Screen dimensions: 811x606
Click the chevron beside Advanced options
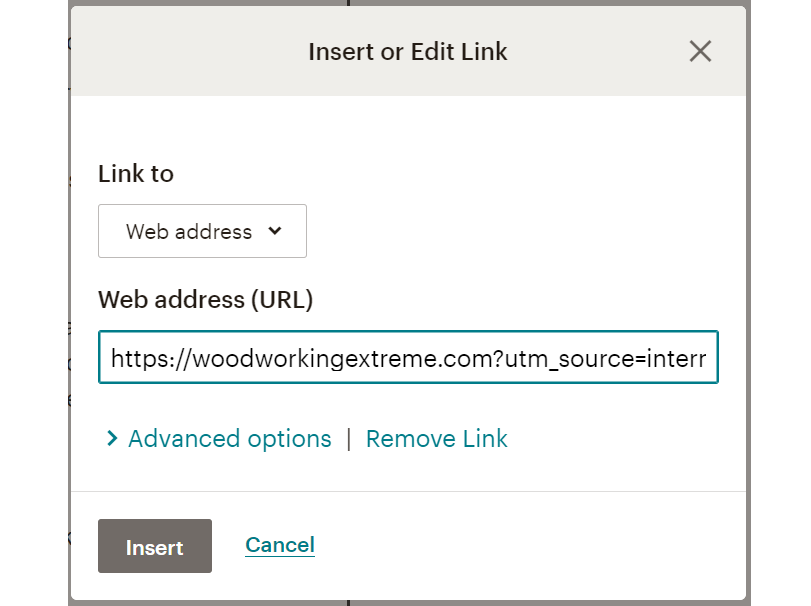[x=112, y=439]
